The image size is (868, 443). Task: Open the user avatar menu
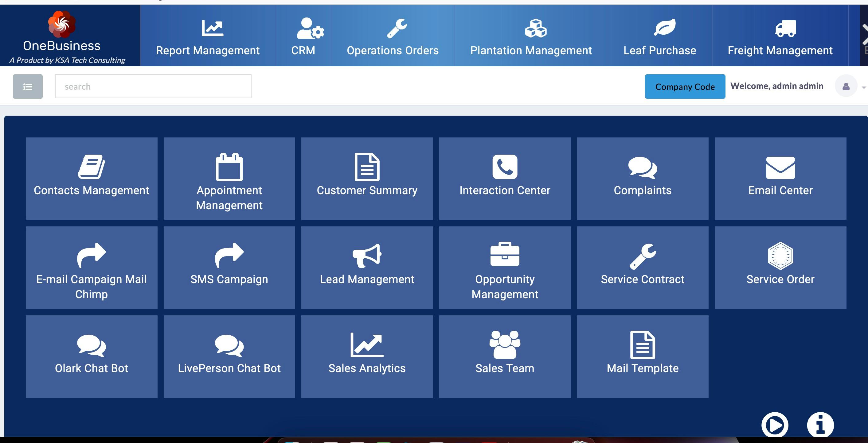pyautogui.click(x=846, y=86)
